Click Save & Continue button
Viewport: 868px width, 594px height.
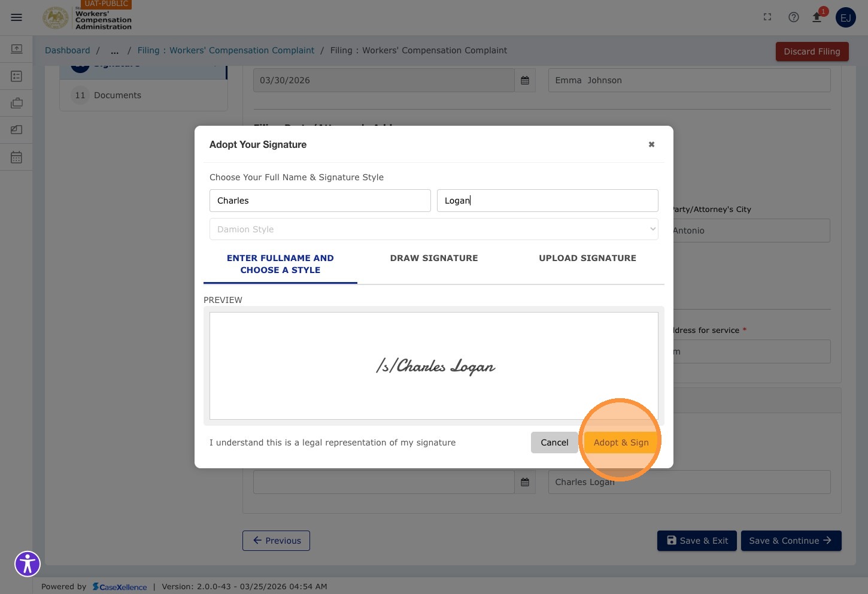[791, 541]
